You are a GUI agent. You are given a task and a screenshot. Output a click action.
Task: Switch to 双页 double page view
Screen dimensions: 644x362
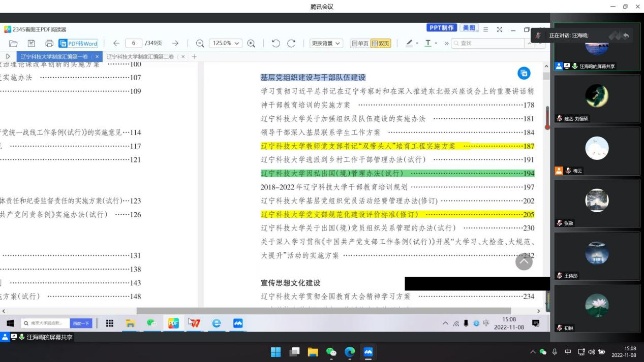click(x=381, y=44)
